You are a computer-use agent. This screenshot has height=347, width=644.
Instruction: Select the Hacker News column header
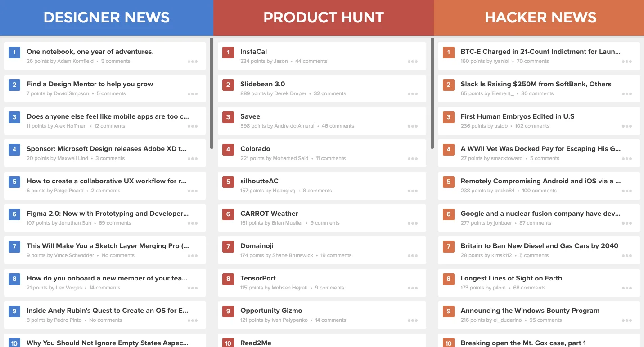[539, 18]
